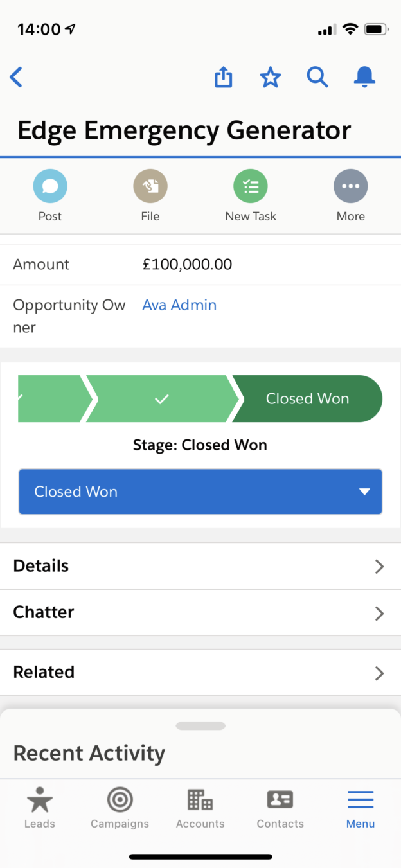Open the Closed Won stage dropdown

coord(201,492)
